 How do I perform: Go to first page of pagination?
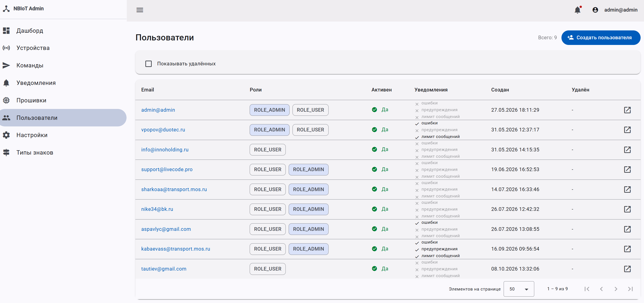pyautogui.click(x=587, y=289)
